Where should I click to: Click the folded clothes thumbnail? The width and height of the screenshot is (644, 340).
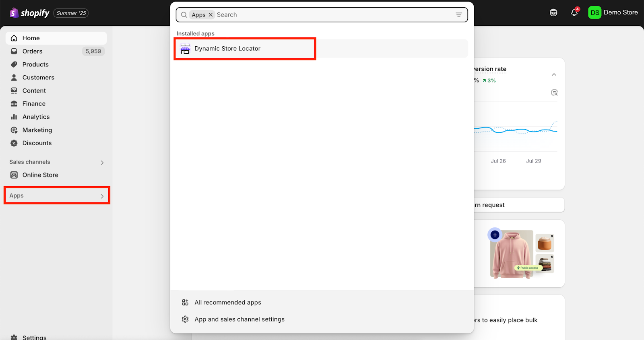tap(545, 264)
